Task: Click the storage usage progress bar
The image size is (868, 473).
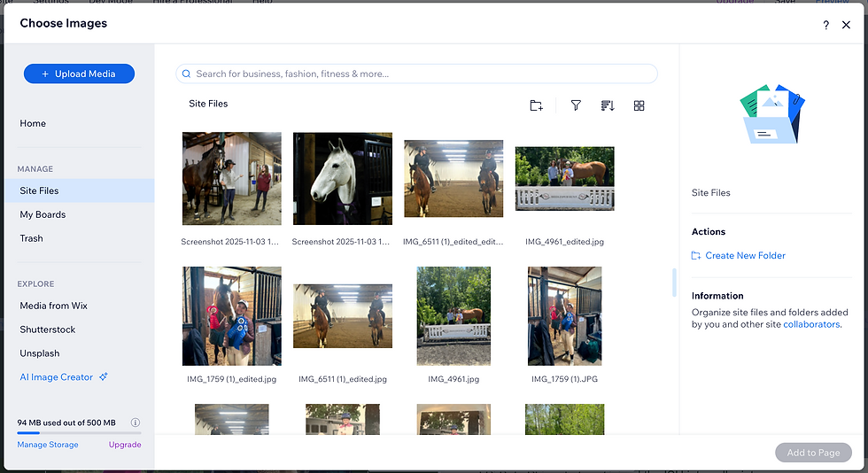Action: 79,432
